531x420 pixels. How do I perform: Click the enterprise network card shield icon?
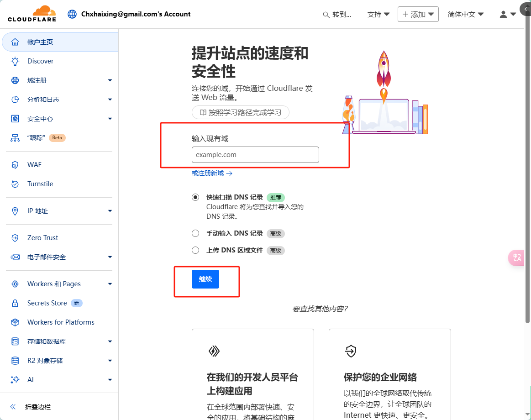[351, 351]
